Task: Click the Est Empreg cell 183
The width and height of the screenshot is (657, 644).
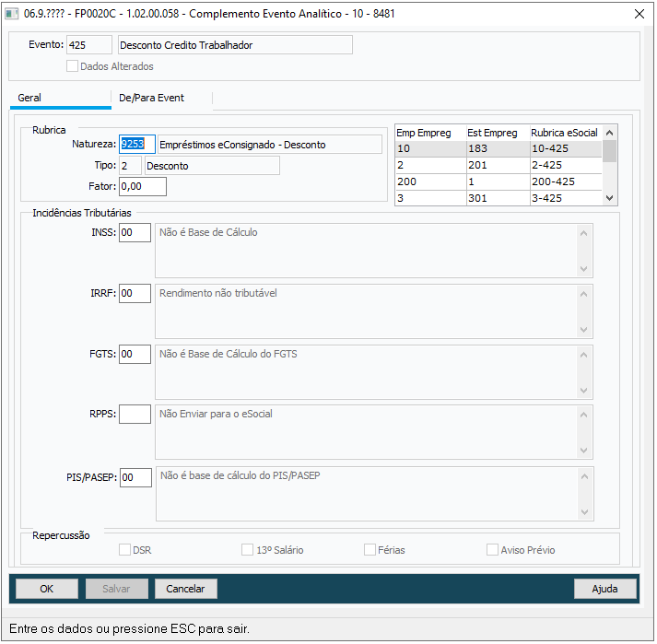Action: tap(499, 148)
